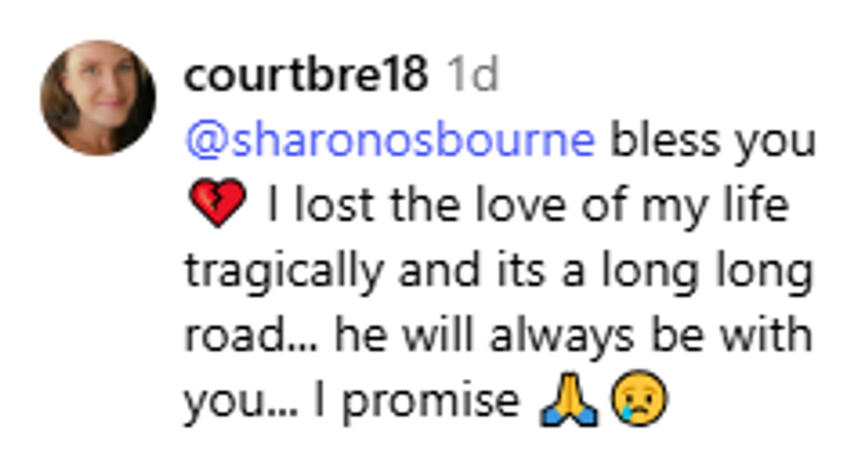
Task: Open the courtbre18 username link
Action: coord(306,74)
